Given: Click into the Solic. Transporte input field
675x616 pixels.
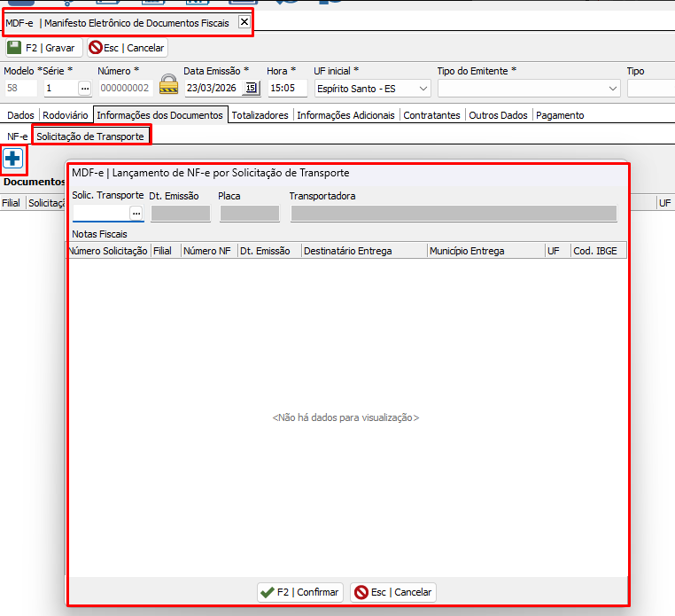Looking at the screenshot, I should click(x=101, y=213).
